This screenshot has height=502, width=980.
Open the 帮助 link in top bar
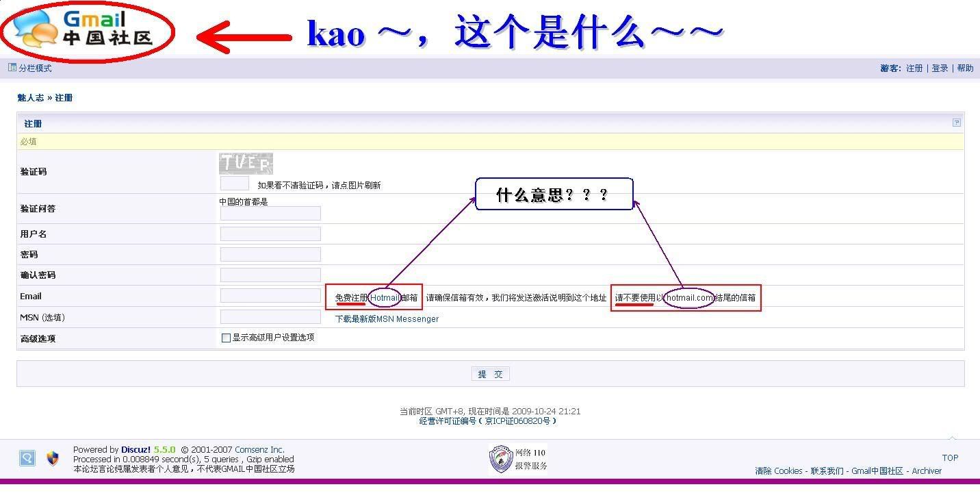[x=965, y=68]
